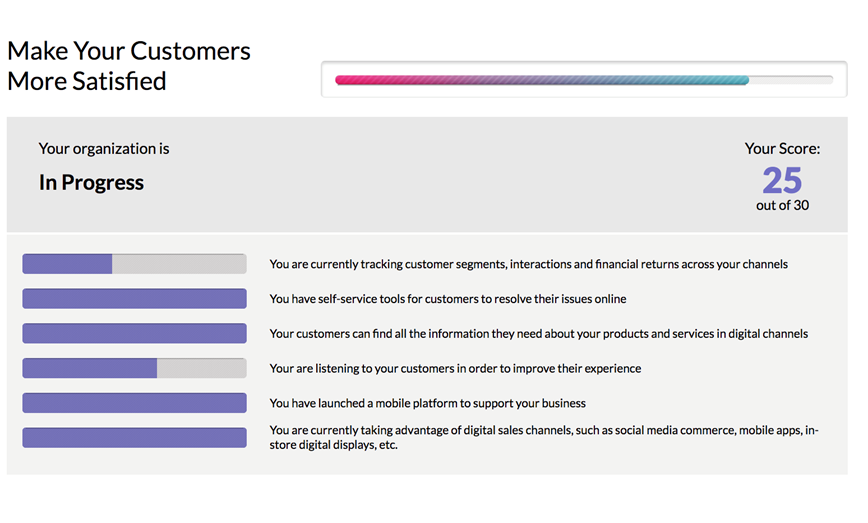Click the bar for product information in digital channels
The image size is (868, 523).
135,333
